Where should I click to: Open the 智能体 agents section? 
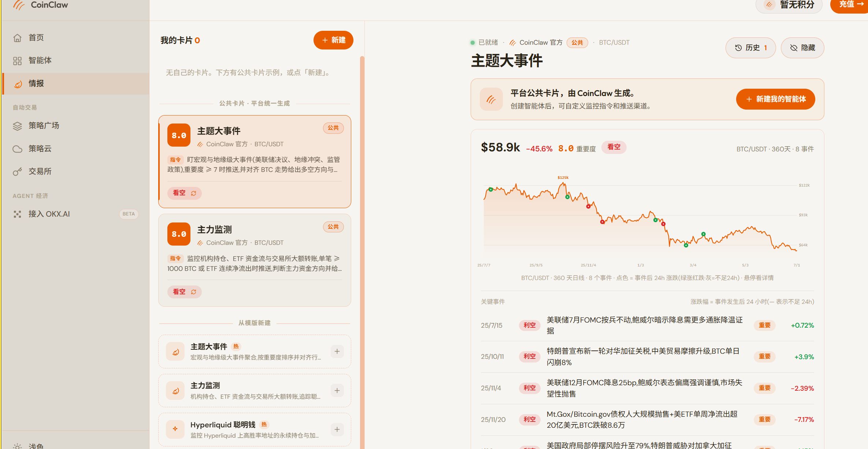pyautogui.click(x=75, y=60)
